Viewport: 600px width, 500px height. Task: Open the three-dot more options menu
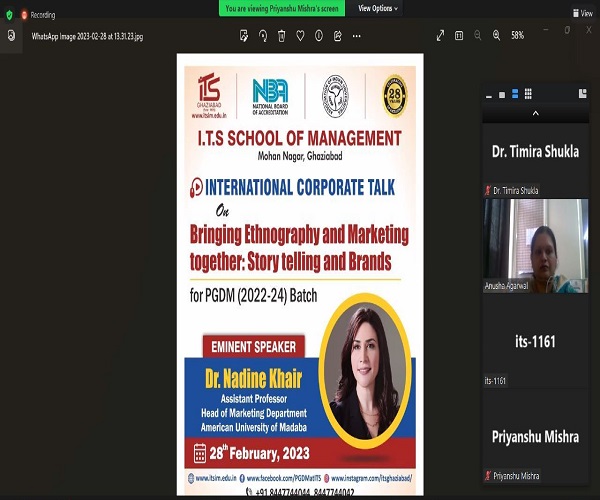[x=357, y=36]
